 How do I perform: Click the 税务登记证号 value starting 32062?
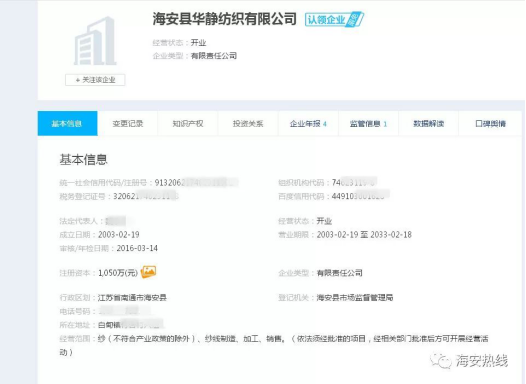146,196
